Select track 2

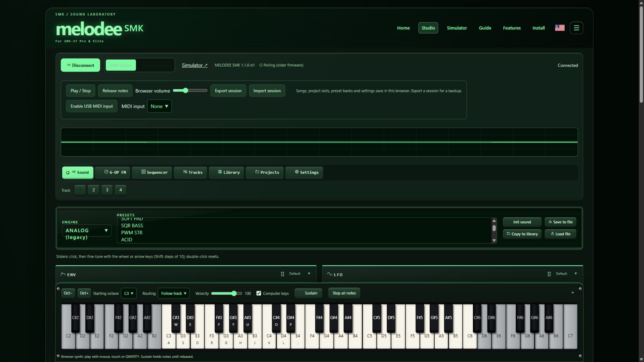pyautogui.click(x=94, y=190)
